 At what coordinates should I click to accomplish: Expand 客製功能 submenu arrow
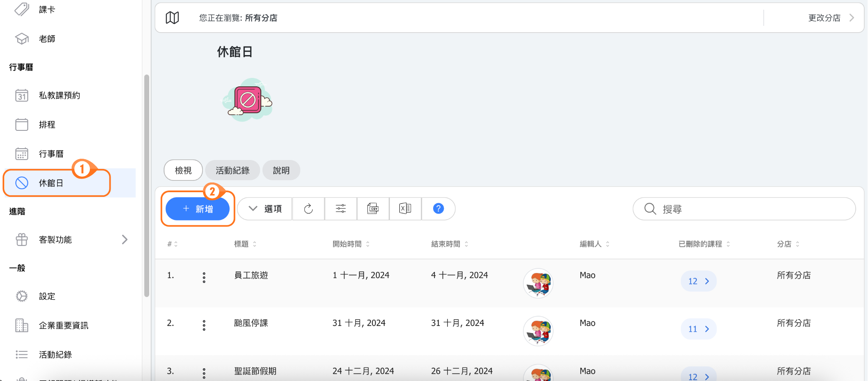(x=125, y=240)
